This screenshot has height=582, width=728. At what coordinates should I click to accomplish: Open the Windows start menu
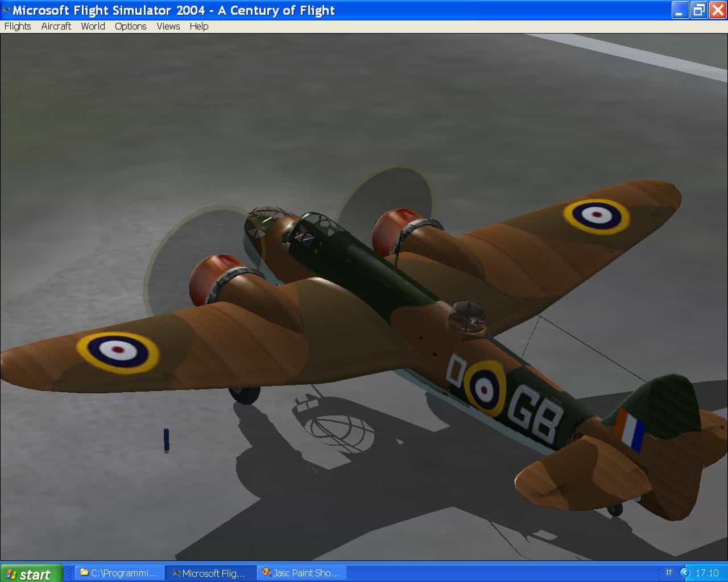[30, 573]
